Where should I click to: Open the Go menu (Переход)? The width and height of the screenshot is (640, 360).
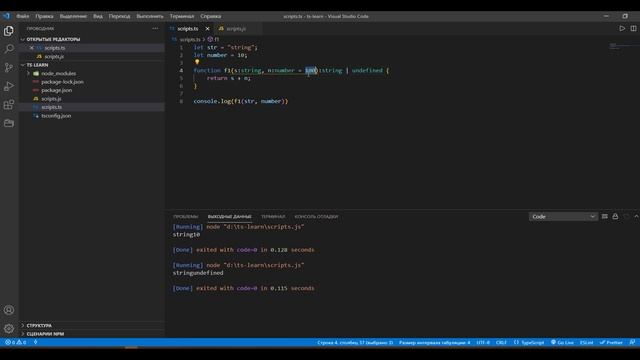[x=119, y=16]
